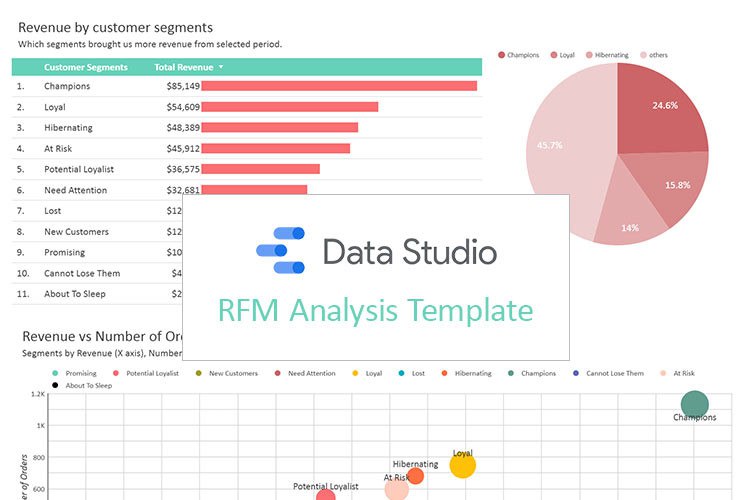Click the RFM Analysis Template title

tap(375, 311)
